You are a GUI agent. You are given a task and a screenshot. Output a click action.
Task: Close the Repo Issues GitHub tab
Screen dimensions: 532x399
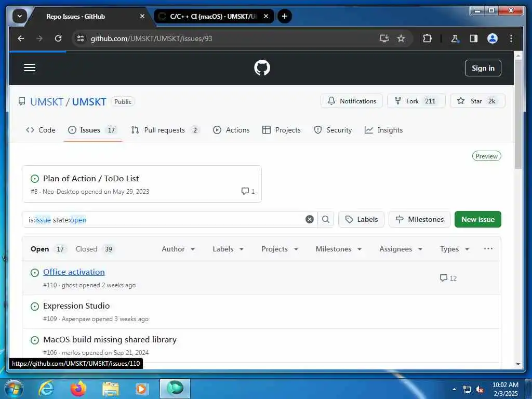click(142, 16)
